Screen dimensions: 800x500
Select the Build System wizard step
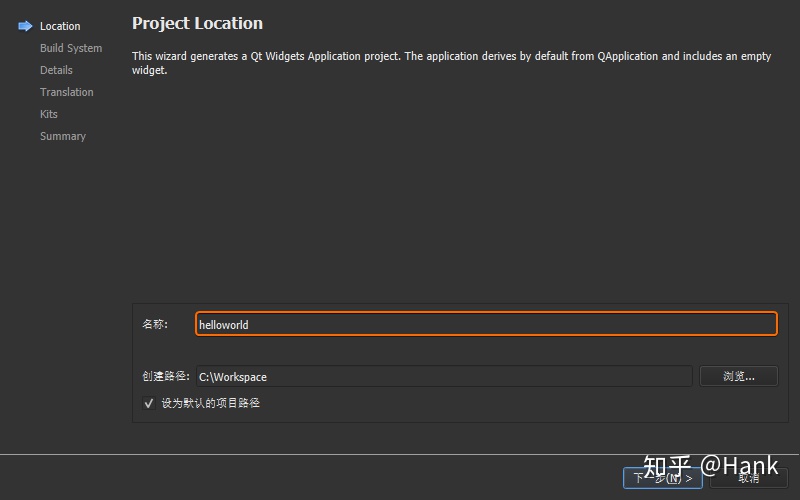71,48
